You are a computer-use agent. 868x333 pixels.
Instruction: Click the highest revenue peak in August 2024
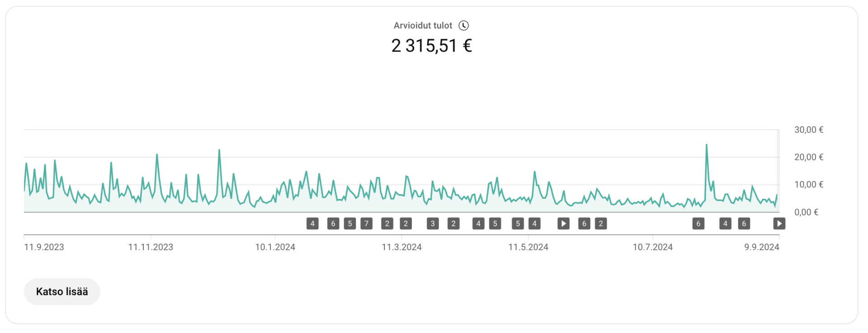706,145
